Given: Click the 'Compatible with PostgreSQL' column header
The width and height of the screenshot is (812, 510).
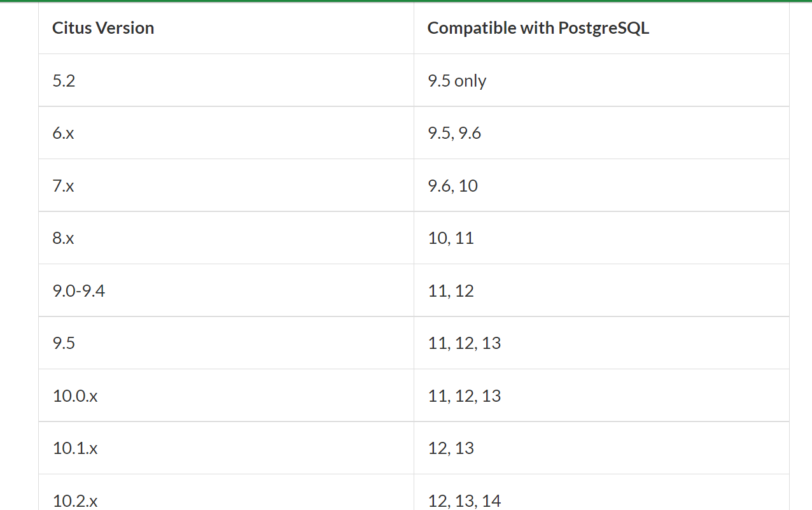Looking at the screenshot, I should click(538, 28).
